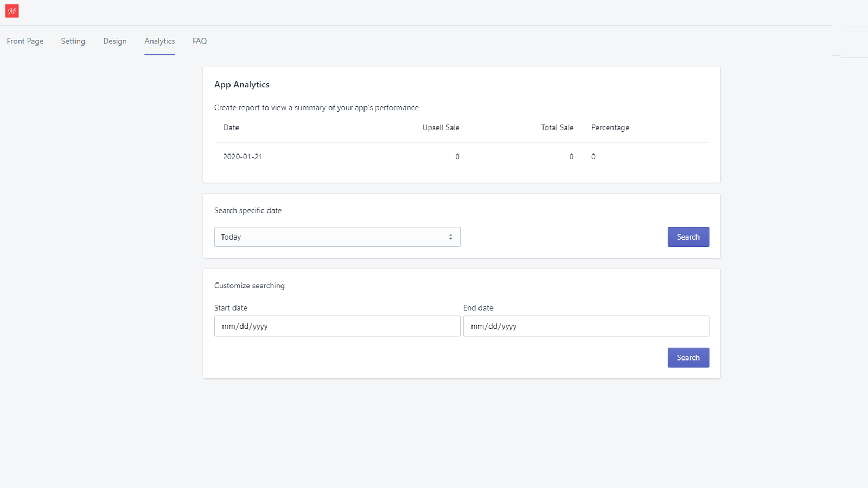Click the Upsell Sale column header
868x488 pixels.
[441, 127]
